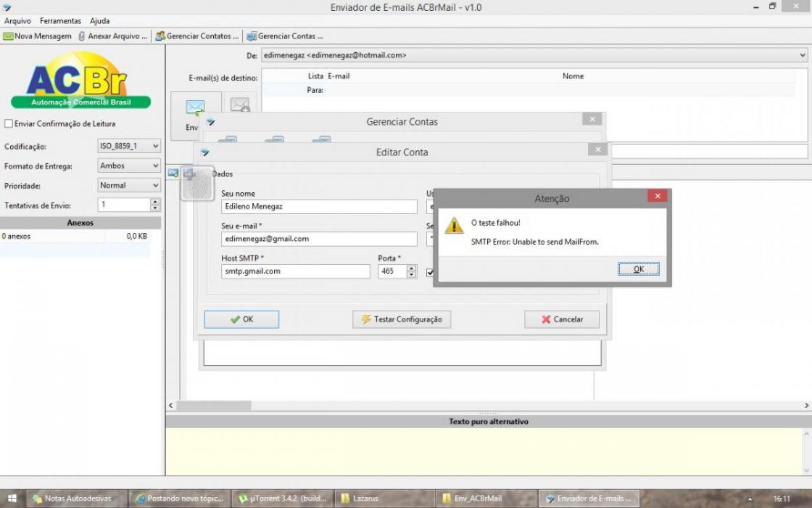
Task: Click scroll down arrow of alternative text area
Action: [x=807, y=470]
